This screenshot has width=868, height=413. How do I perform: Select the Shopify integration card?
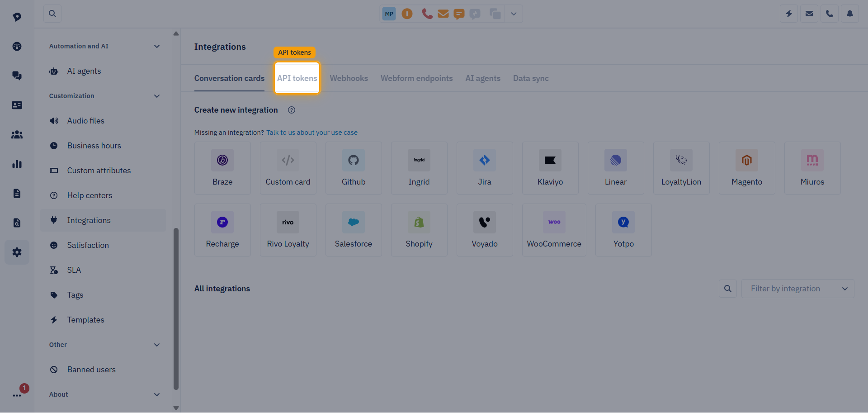click(419, 230)
